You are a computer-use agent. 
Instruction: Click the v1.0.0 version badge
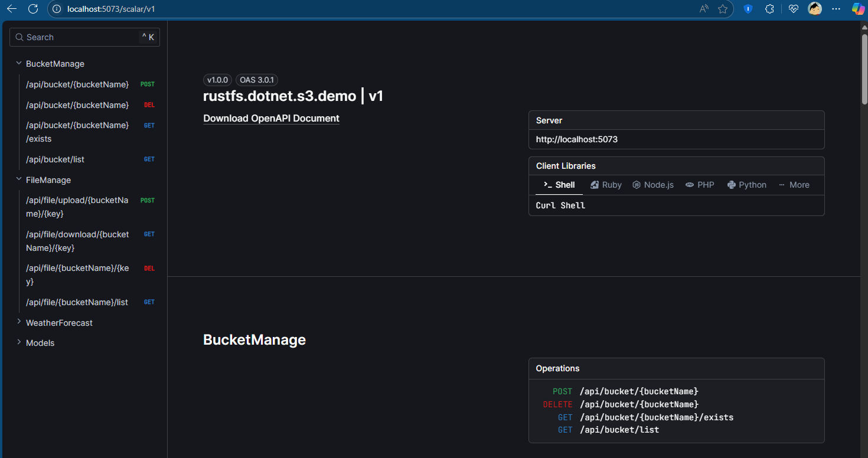pyautogui.click(x=217, y=80)
